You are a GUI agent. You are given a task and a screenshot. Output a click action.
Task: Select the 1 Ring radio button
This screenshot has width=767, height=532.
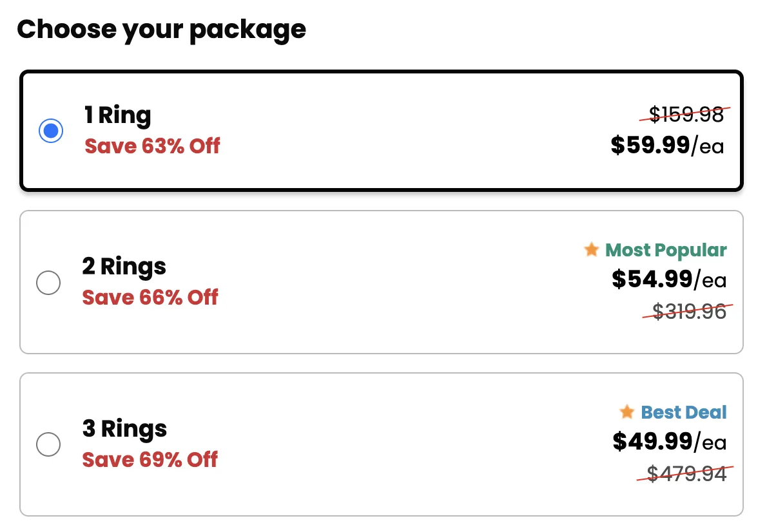point(51,131)
